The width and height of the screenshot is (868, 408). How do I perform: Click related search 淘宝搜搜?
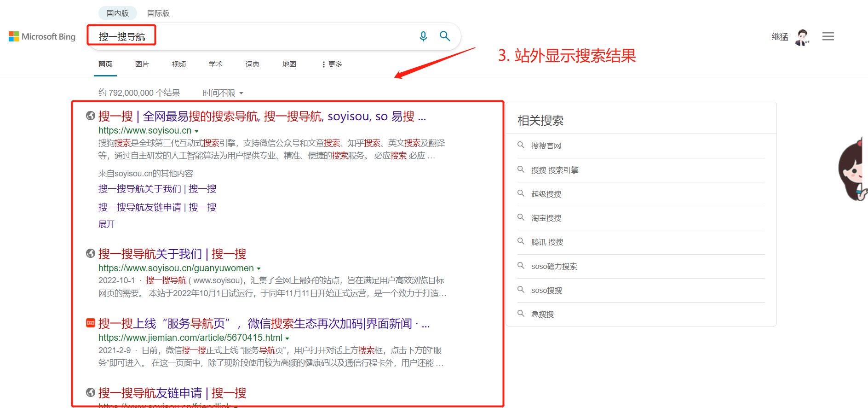546,218
